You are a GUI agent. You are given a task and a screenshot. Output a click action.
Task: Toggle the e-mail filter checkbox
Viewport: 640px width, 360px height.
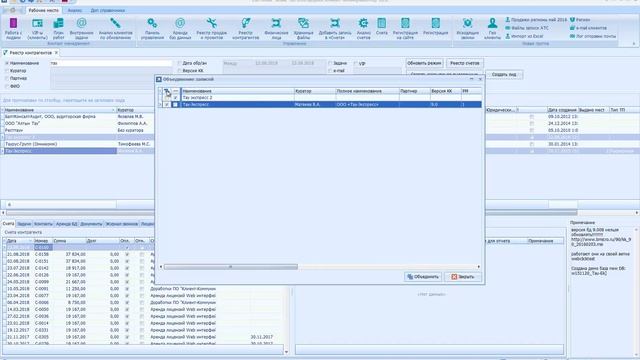(330, 71)
